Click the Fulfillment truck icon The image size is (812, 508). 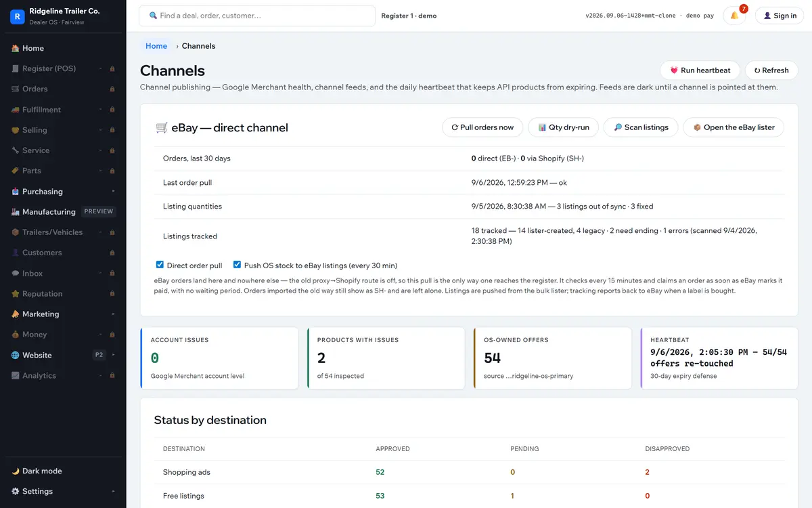pos(16,110)
